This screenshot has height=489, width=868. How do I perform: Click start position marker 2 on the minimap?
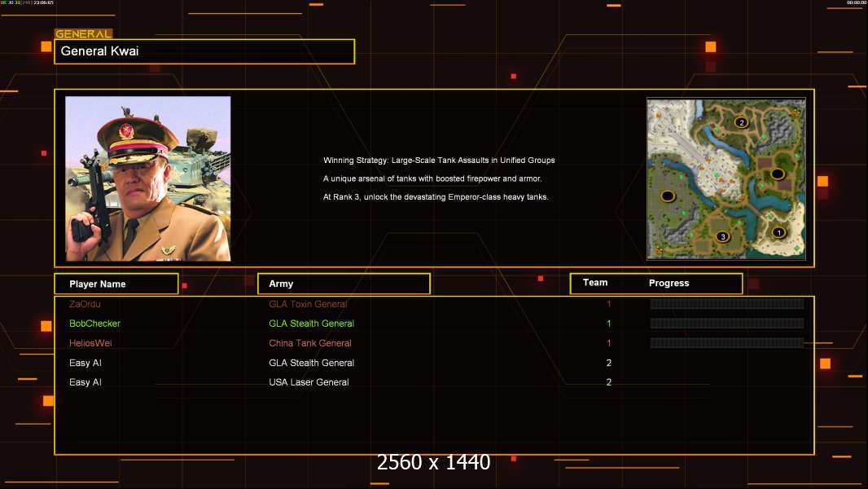pyautogui.click(x=741, y=122)
